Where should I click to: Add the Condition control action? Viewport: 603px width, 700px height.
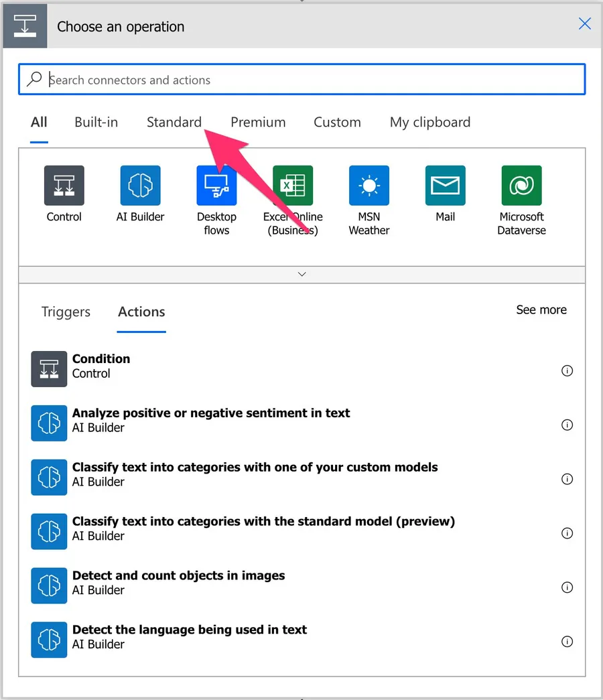tap(101, 366)
